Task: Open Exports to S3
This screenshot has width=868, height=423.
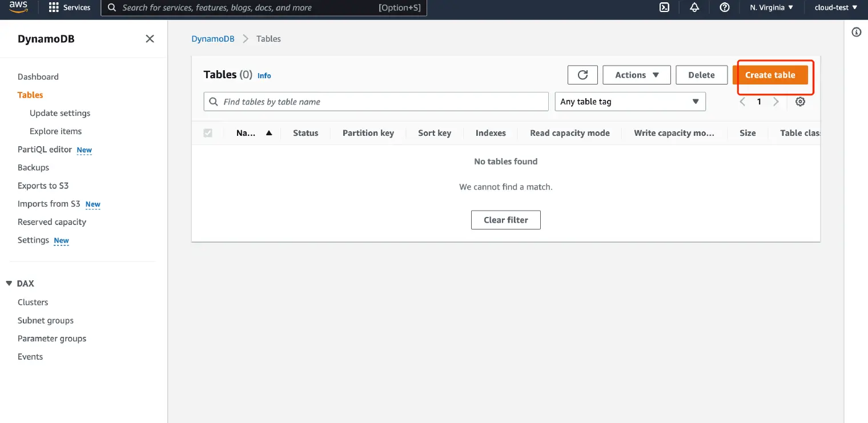Action: pos(43,186)
